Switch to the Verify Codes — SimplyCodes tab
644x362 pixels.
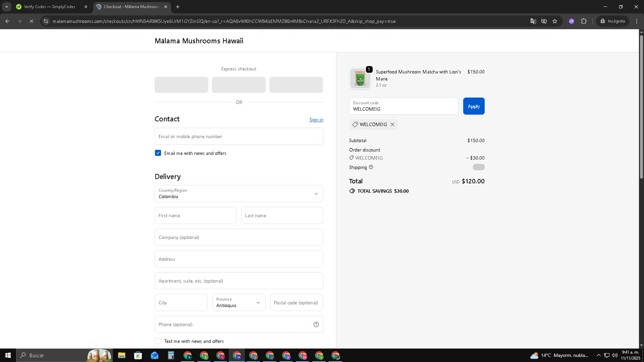[49, 7]
